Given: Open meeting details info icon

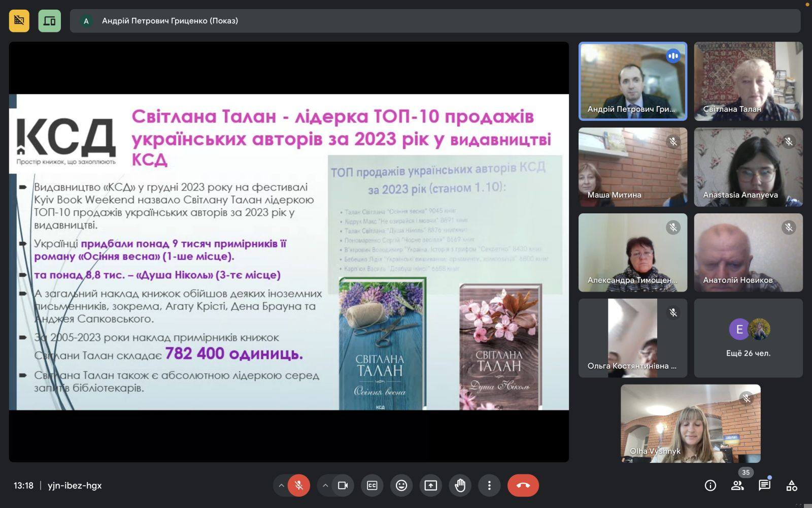Looking at the screenshot, I should tap(710, 486).
